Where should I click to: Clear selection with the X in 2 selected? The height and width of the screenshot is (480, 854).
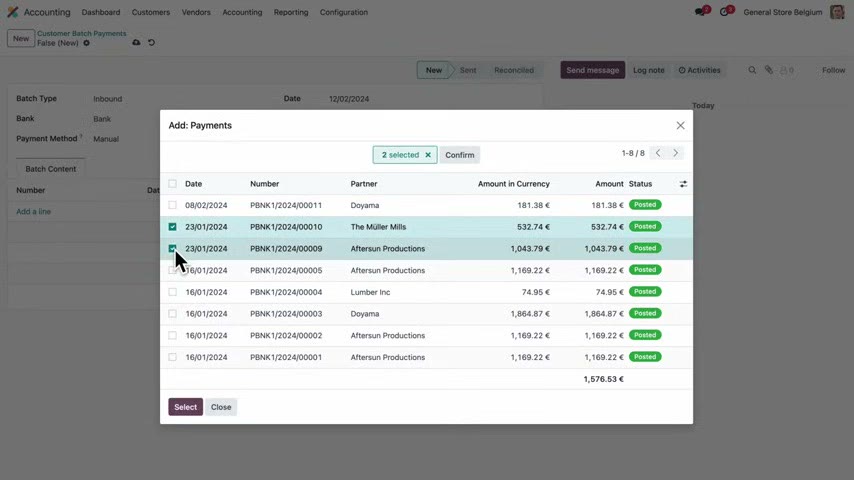click(x=428, y=155)
